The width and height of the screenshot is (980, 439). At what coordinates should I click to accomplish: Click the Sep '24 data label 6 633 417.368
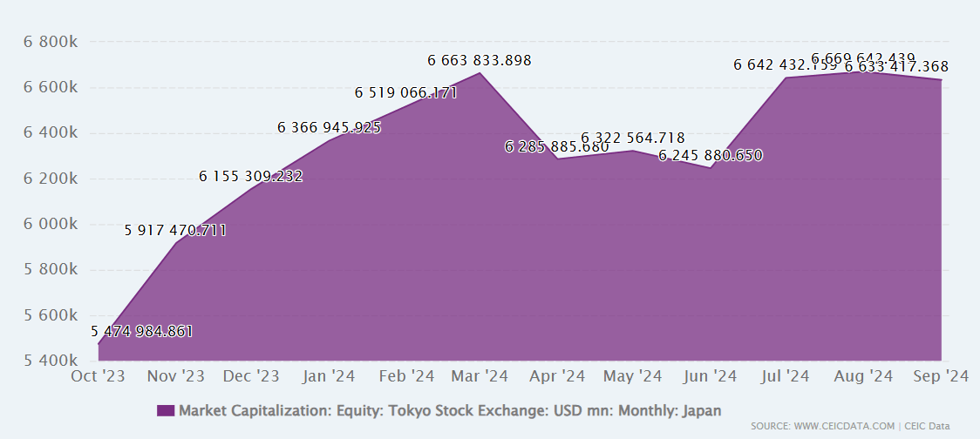click(896, 67)
